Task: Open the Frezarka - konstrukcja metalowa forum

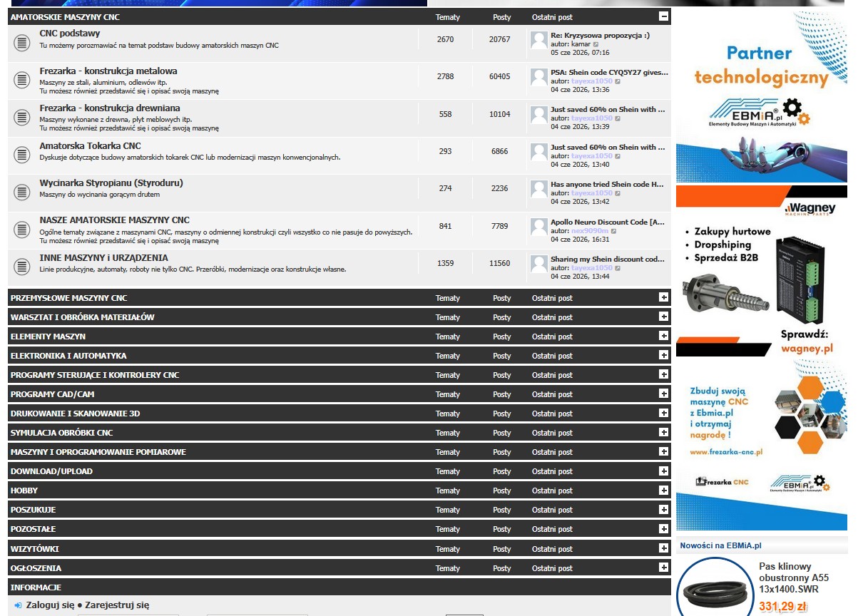Action: (108, 71)
